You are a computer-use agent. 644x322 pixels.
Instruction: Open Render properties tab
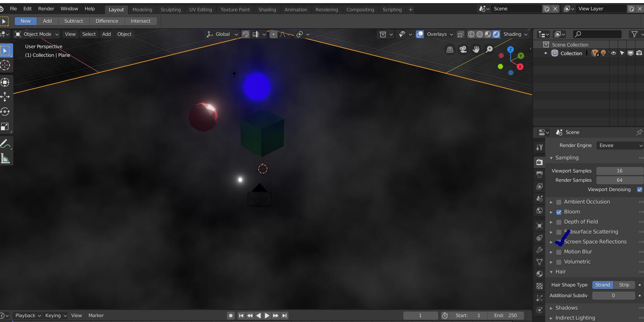539,162
